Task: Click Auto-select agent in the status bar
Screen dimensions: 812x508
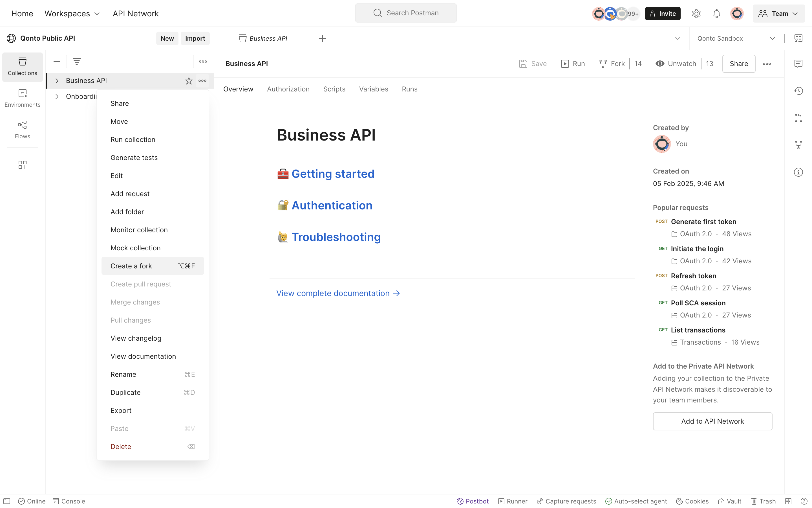Action: click(x=636, y=501)
